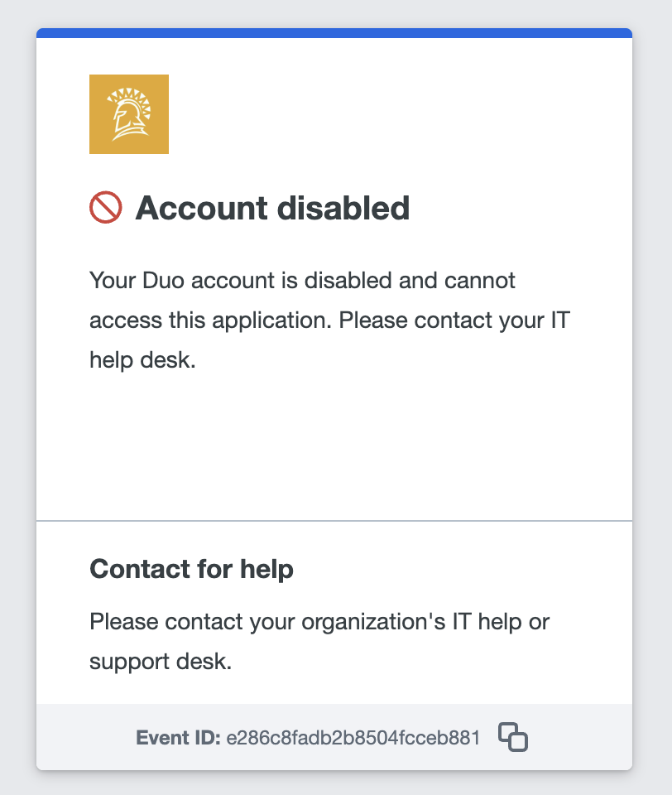Click the red prohibited circle icon
Image resolution: width=672 pixels, height=795 pixels.
(x=105, y=208)
